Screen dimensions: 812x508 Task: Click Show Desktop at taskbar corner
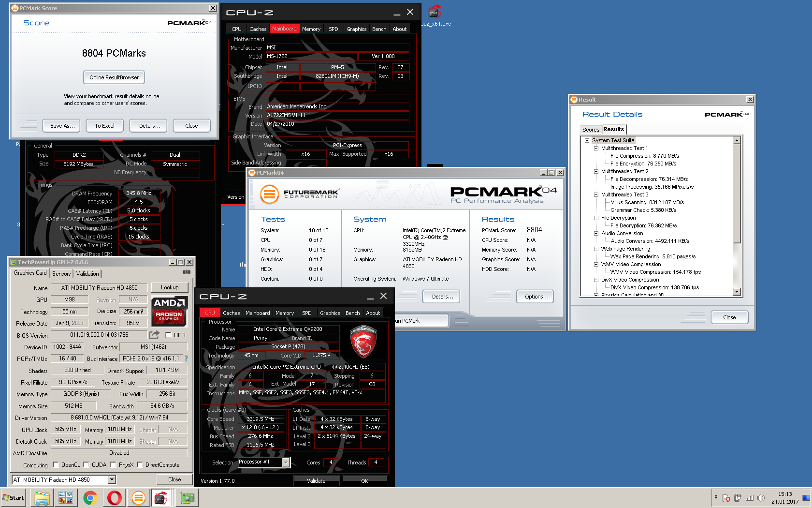[806, 498]
